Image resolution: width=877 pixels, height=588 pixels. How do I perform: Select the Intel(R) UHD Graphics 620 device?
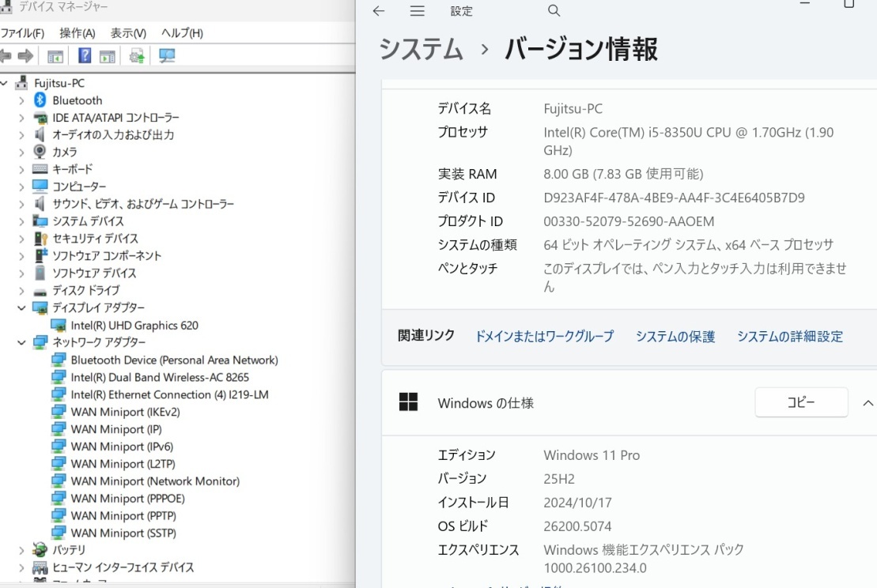131,325
